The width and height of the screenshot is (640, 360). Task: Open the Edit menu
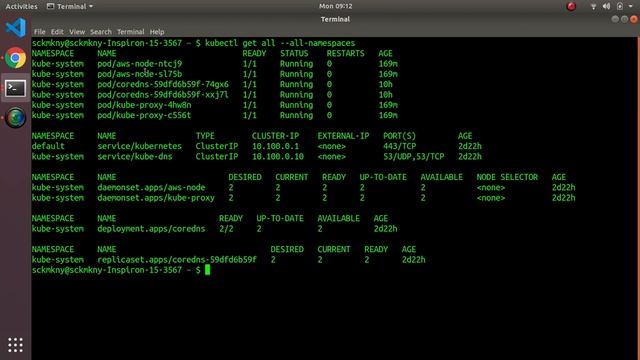(x=57, y=32)
